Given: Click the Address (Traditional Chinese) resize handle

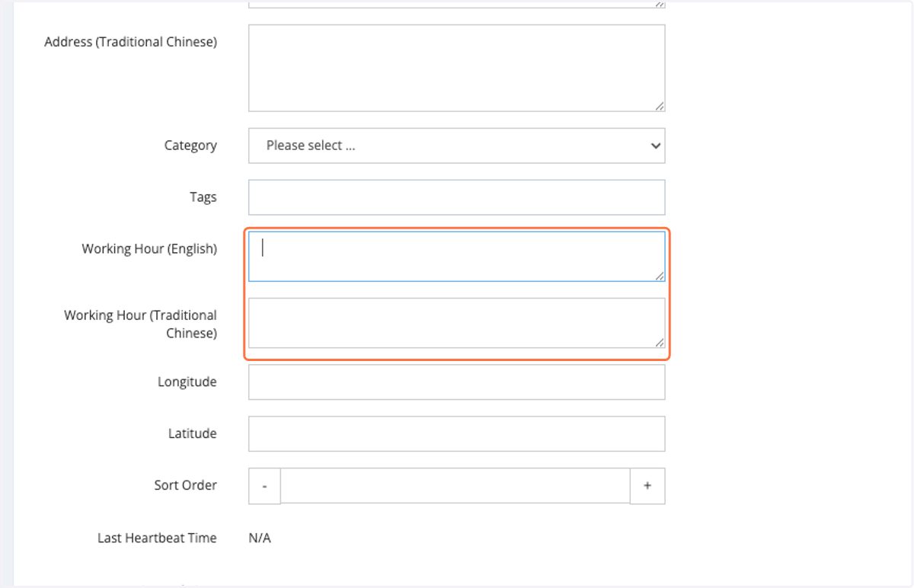Looking at the screenshot, I should [660, 107].
